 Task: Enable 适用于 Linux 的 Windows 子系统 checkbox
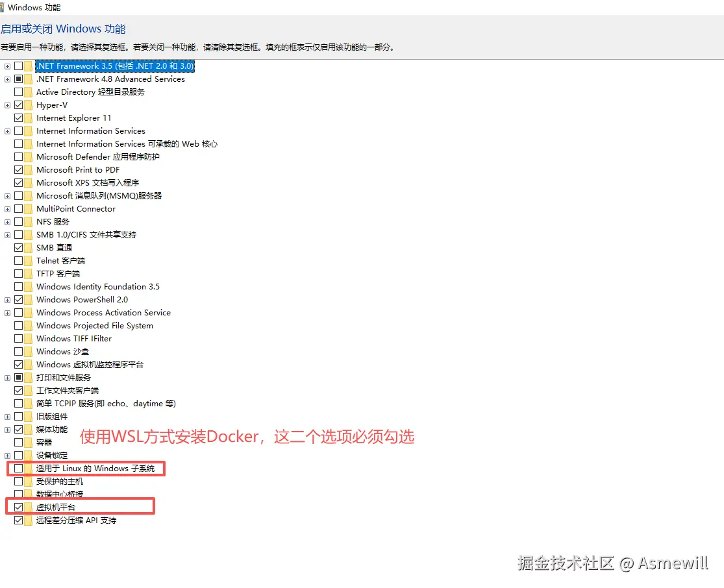[x=18, y=469]
